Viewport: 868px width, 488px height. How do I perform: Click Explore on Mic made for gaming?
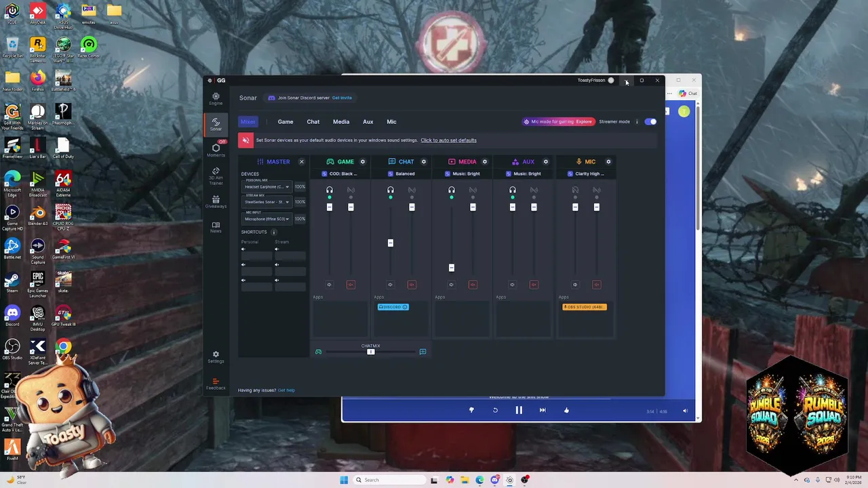(584, 122)
